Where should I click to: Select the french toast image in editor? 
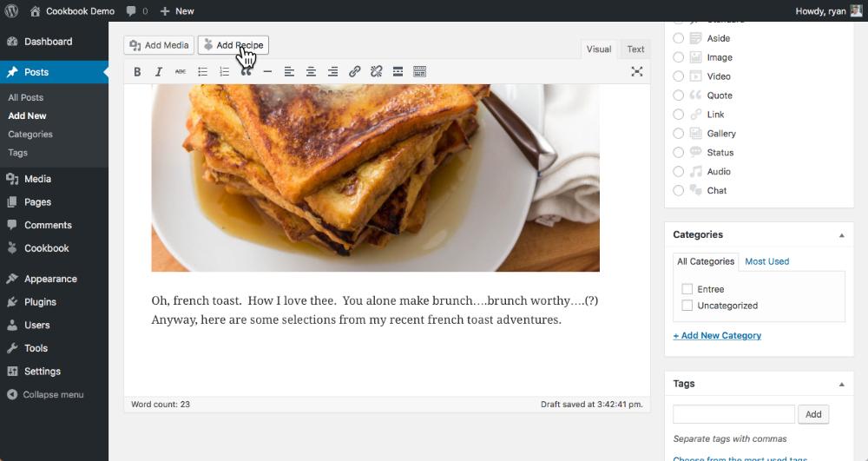375,178
